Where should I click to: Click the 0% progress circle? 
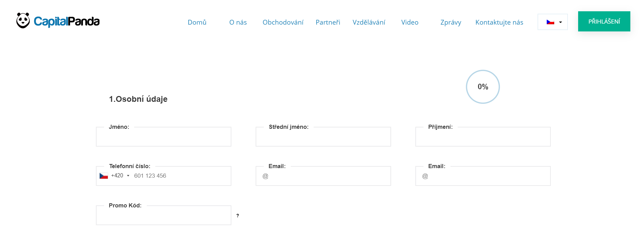483,87
